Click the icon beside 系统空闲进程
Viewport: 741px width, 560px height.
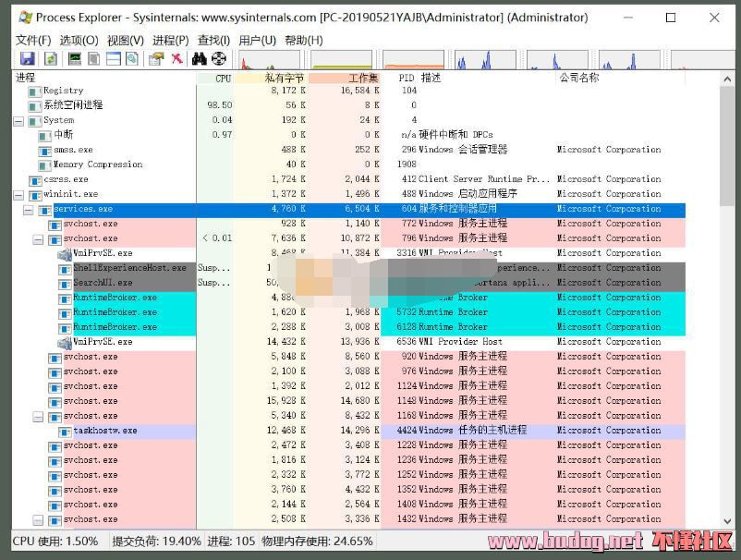click(x=35, y=106)
